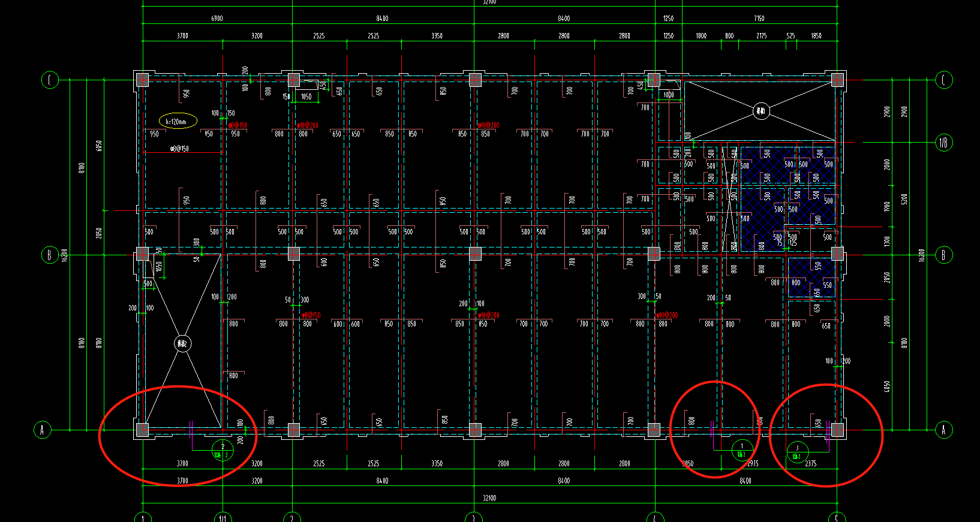Select the right axis bubble labeled C

tap(944, 80)
